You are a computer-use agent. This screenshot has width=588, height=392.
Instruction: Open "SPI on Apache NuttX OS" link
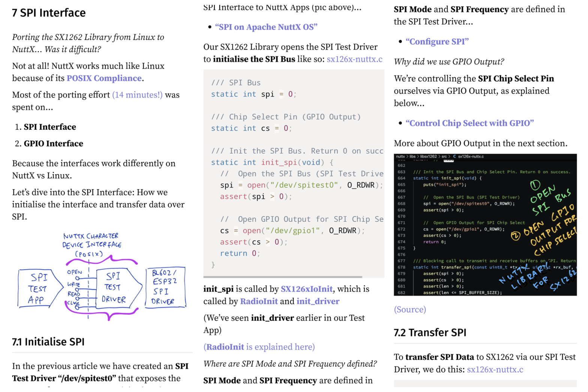266,27
